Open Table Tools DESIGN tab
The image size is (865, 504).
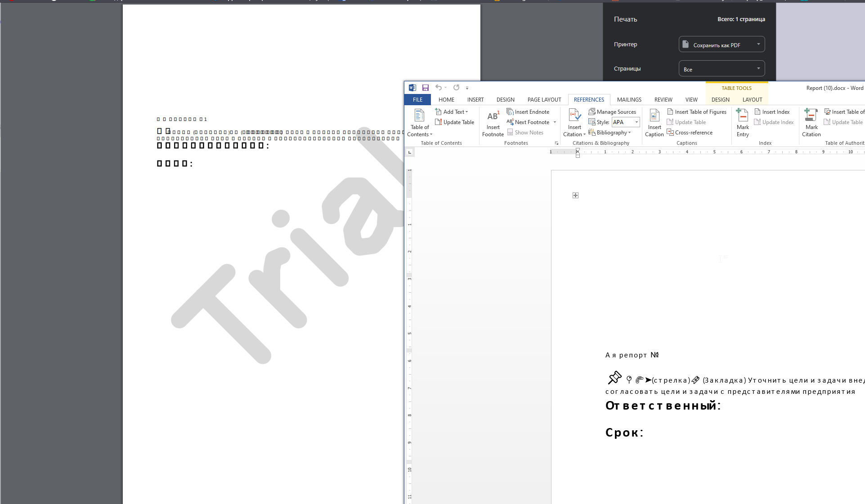(721, 100)
